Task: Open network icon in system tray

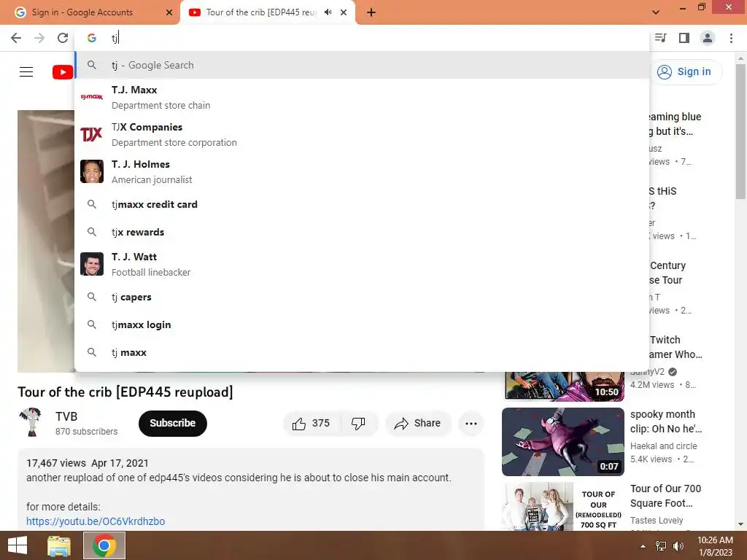Action: (661, 546)
